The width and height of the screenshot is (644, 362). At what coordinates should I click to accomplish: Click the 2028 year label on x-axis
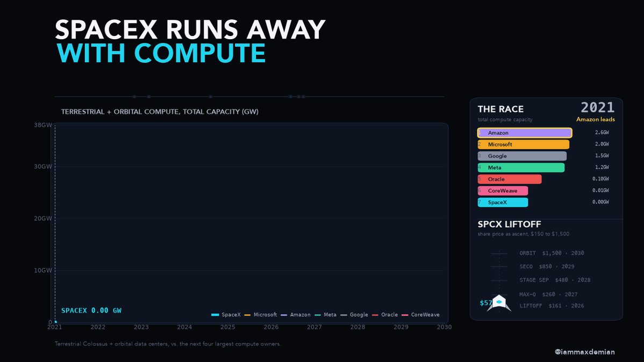click(x=357, y=327)
